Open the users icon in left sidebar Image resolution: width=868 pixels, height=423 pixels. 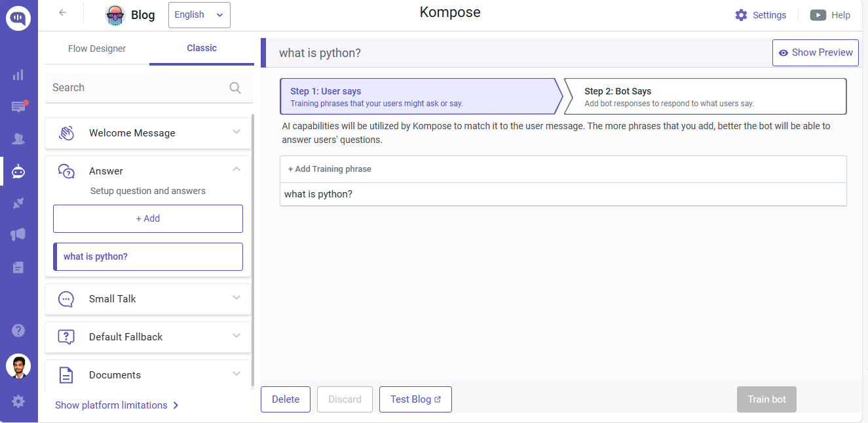click(18, 139)
